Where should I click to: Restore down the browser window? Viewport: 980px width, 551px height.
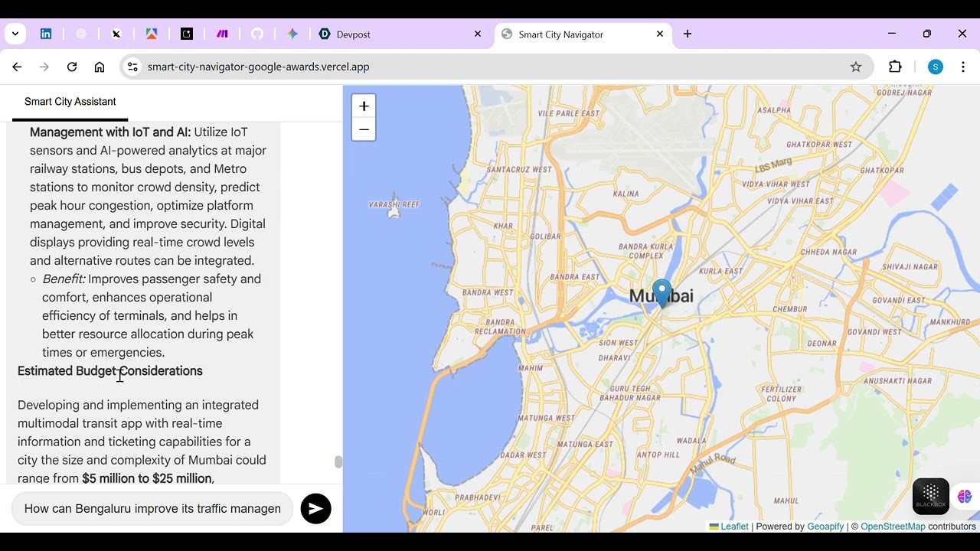point(927,34)
